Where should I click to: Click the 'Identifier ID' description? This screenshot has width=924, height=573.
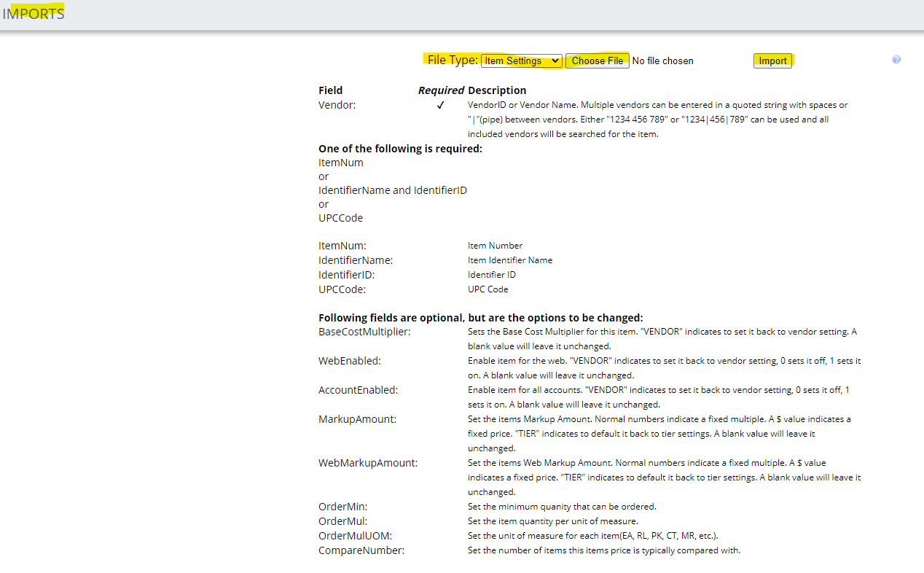pyautogui.click(x=492, y=275)
